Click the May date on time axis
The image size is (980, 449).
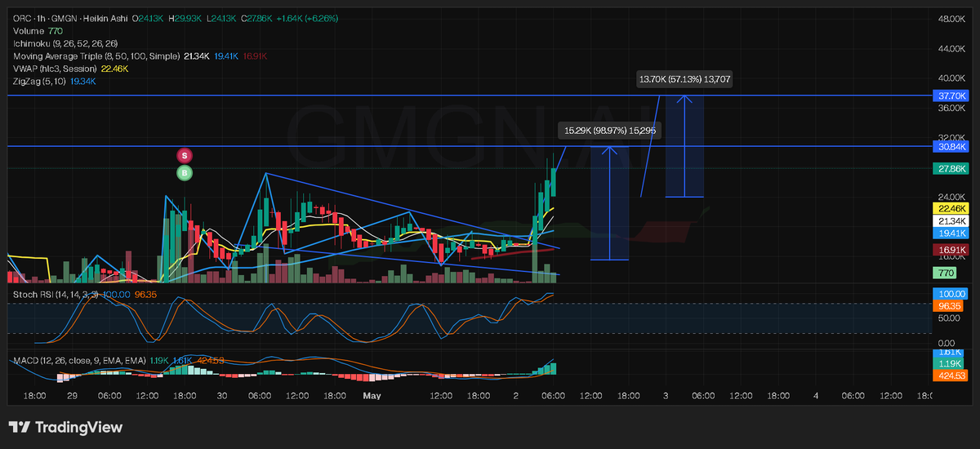(372, 395)
